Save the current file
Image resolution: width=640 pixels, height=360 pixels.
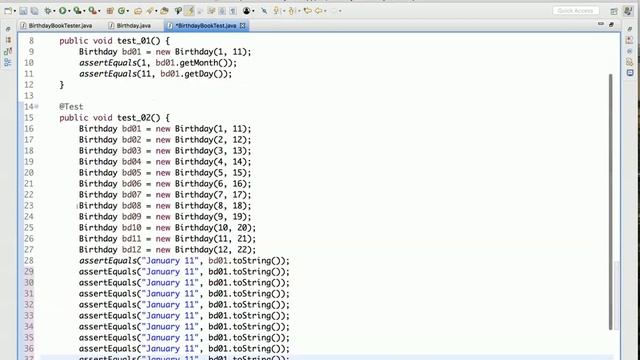pos(23,11)
